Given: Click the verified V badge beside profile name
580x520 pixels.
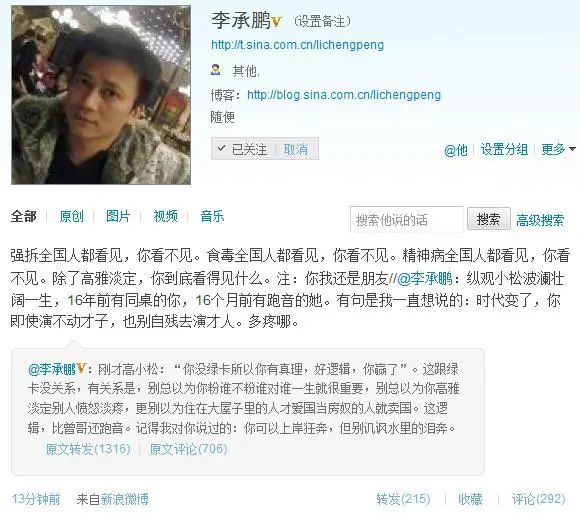Looking at the screenshot, I should pyautogui.click(x=277, y=23).
